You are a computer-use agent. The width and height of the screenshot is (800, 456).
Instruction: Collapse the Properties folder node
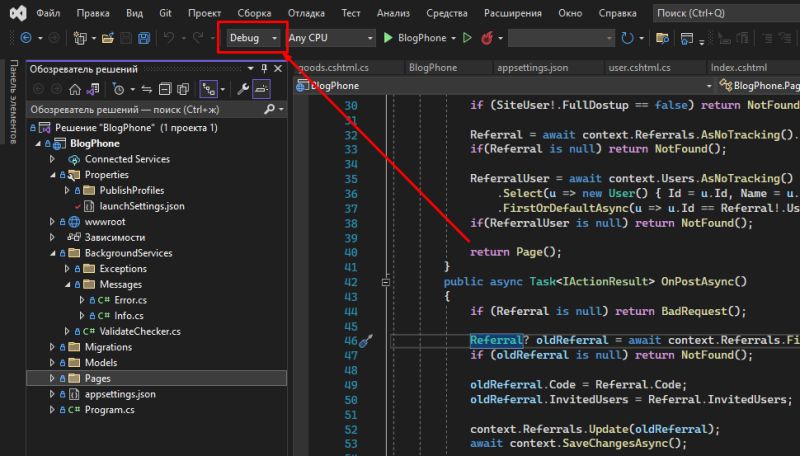click(x=53, y=175)
